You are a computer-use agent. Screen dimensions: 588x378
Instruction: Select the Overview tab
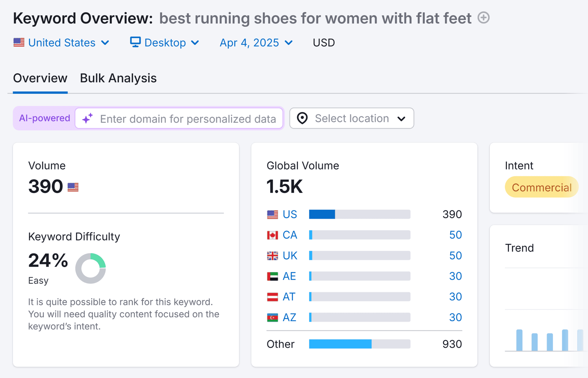pyautogui.click(x=40, y=78)
